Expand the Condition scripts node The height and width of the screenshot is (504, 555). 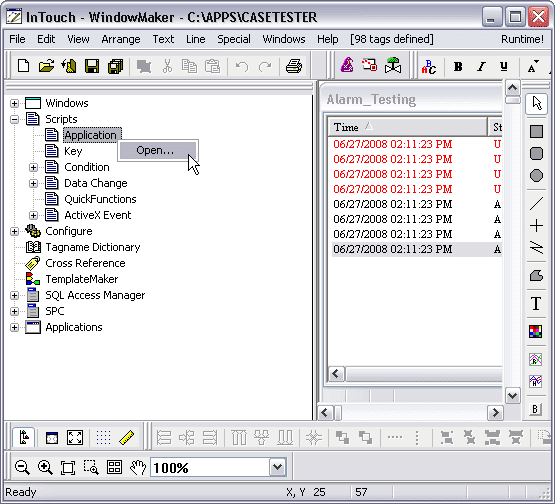point(33,167)
